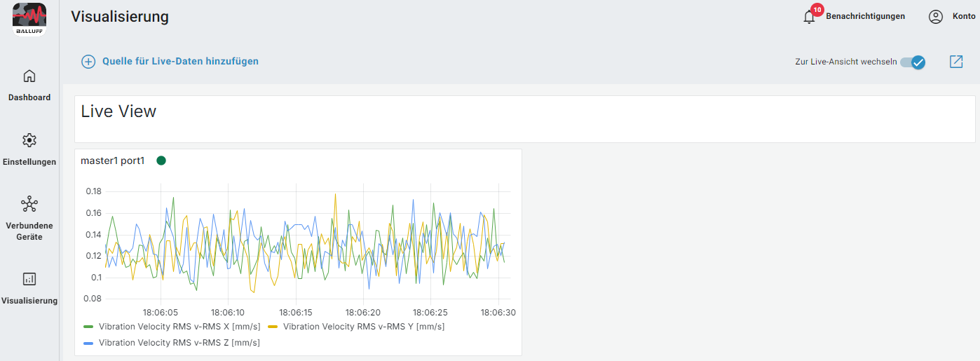Viewport: 980px width, 361px height.
Task: Select the Verbundene Geräte network icon
Action: [x=29, y=204]
